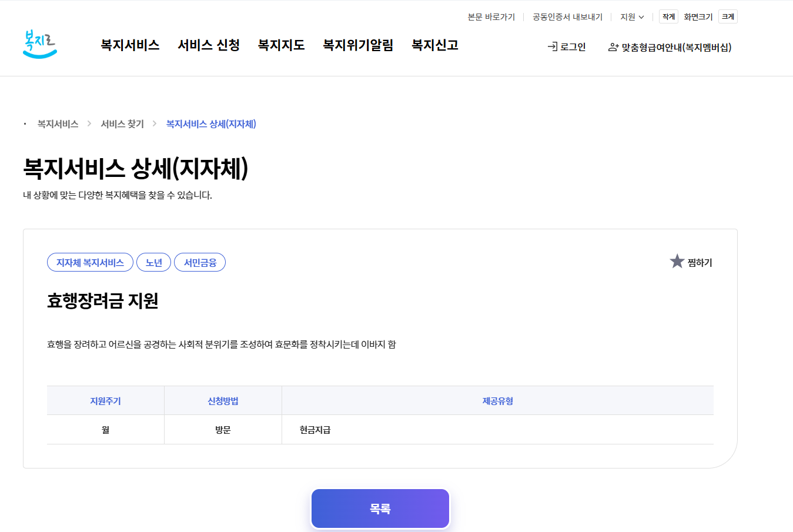This screenshot has height=532, width=793.
Task: Click the 서민금융 tag
Action: (x=200, y=262)
